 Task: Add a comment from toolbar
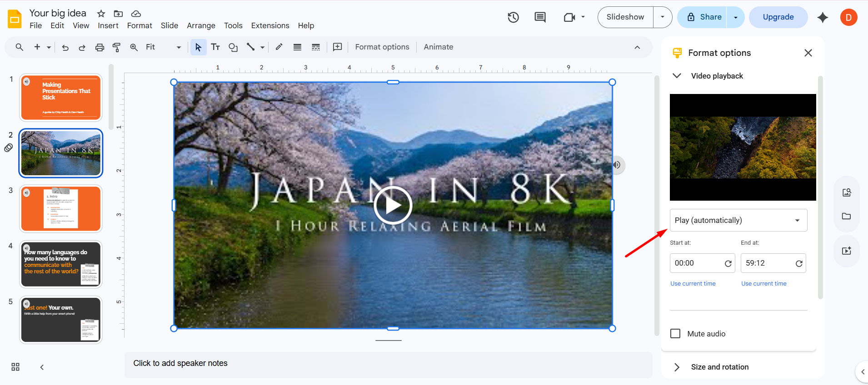point(337,47)
